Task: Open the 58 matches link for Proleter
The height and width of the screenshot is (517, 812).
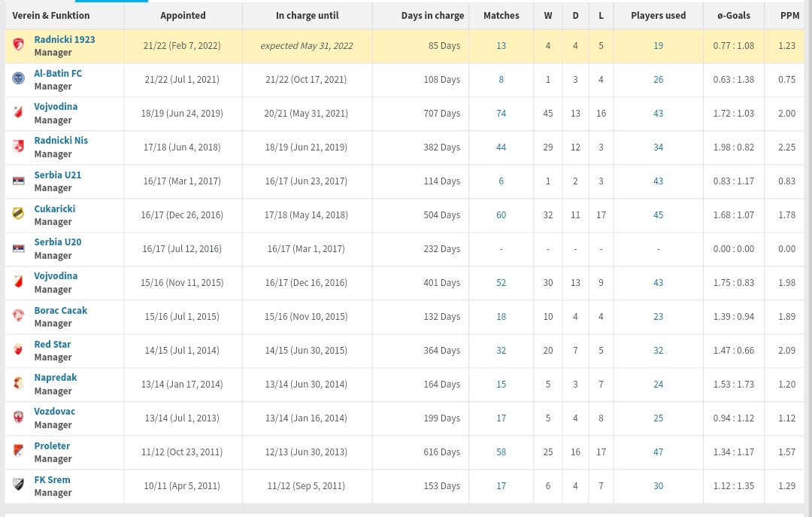Action: click(501, 452)
